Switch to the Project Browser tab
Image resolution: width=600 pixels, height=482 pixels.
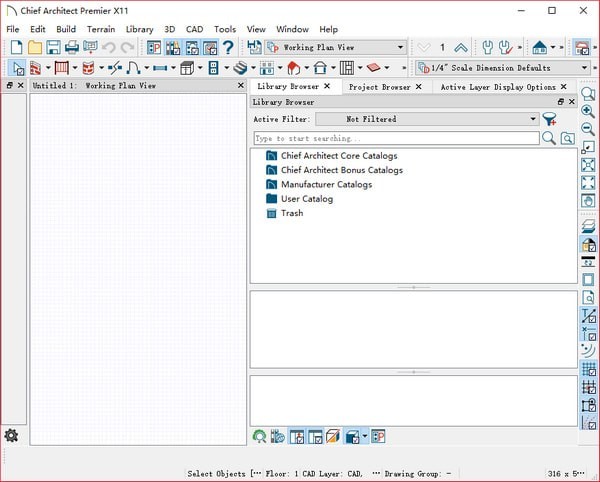click(379, 87)
